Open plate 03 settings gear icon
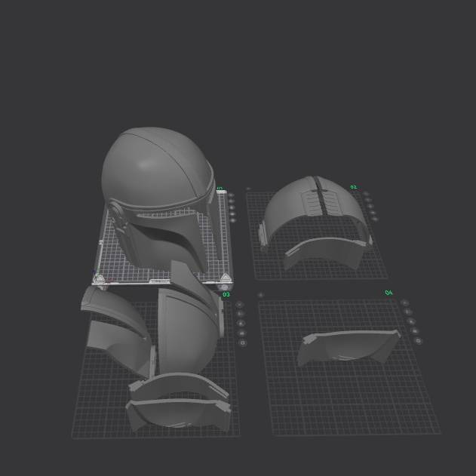 243,343
